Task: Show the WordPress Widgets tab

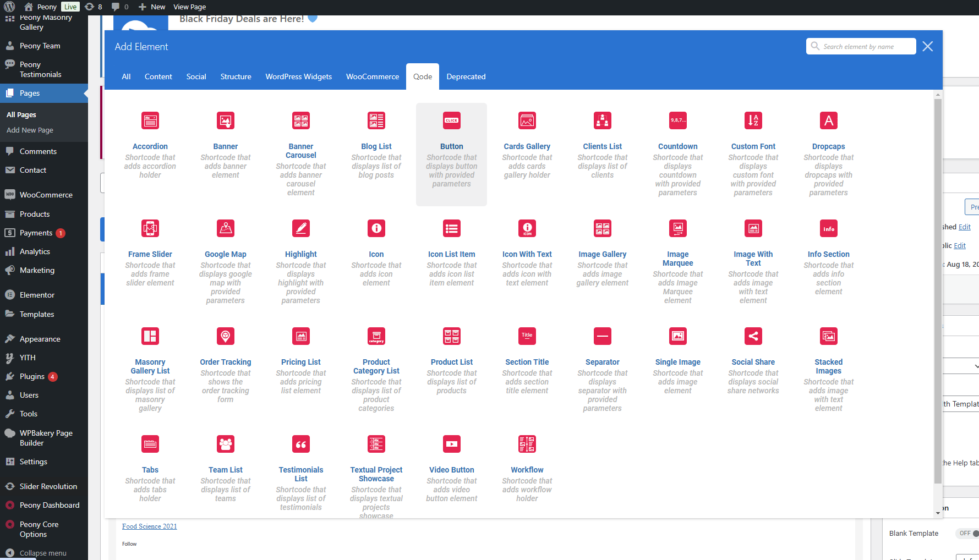Action: (299, 76)
